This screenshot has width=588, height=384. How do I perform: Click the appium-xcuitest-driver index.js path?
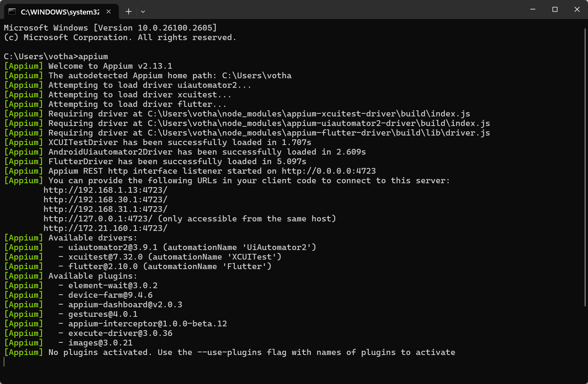[x=309, y=114]
